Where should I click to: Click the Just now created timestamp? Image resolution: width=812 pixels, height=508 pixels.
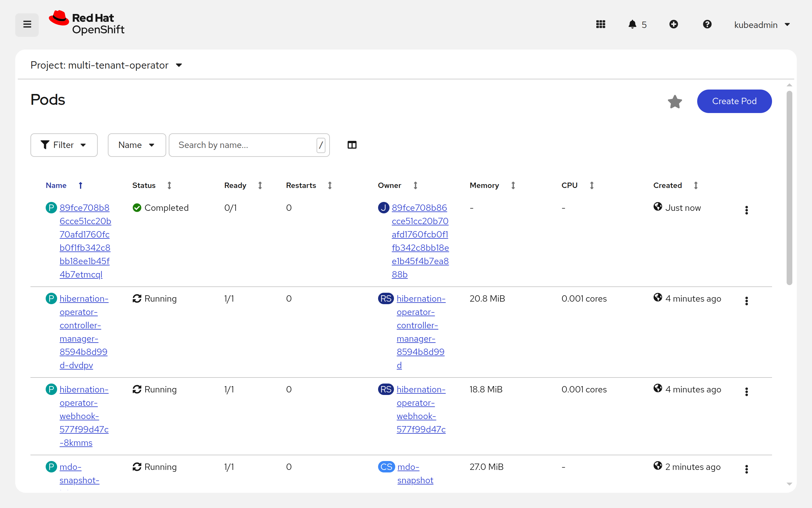pos(683,208)
